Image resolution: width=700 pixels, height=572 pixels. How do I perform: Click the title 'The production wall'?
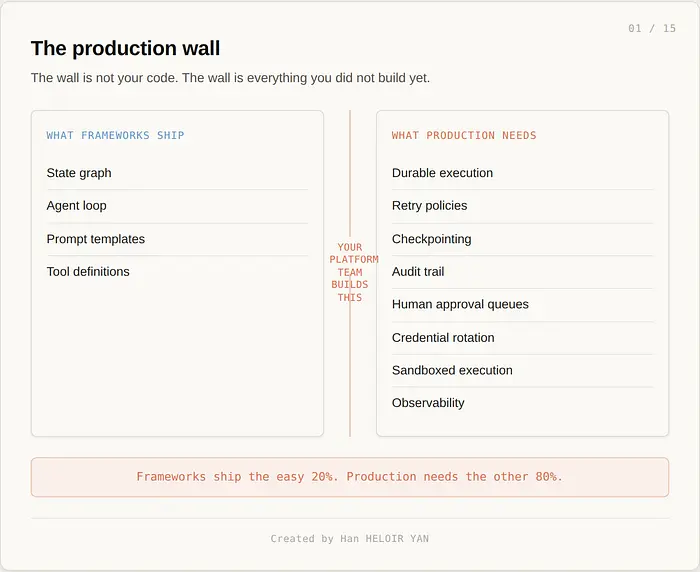[x=125, y=48]
